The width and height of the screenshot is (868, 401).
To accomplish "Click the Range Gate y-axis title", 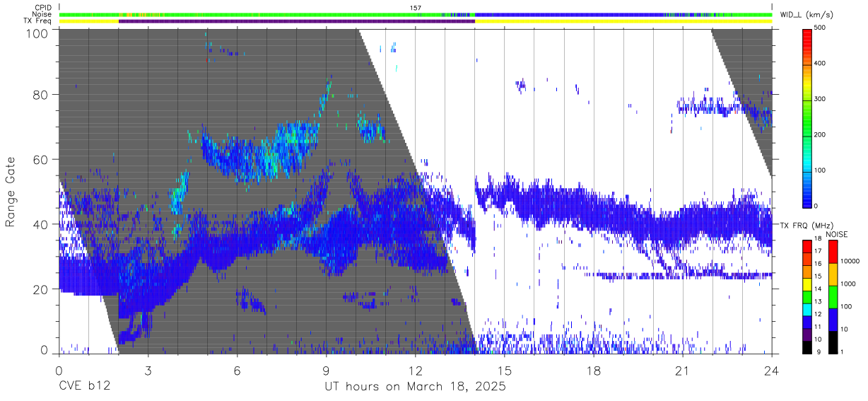I will click(10, 192).
